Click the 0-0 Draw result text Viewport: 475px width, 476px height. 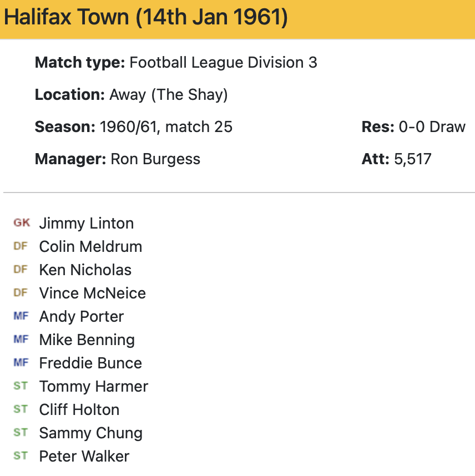click(432, 127)
